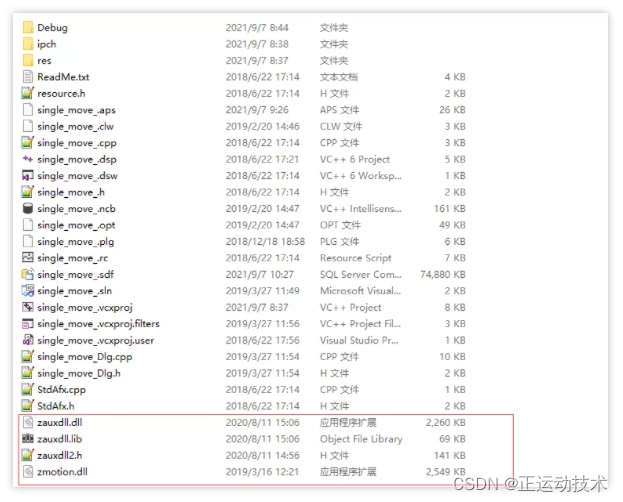Select the zauxdll.dll file name
This screenshot has width=623, height=502.
click(60, 423)
